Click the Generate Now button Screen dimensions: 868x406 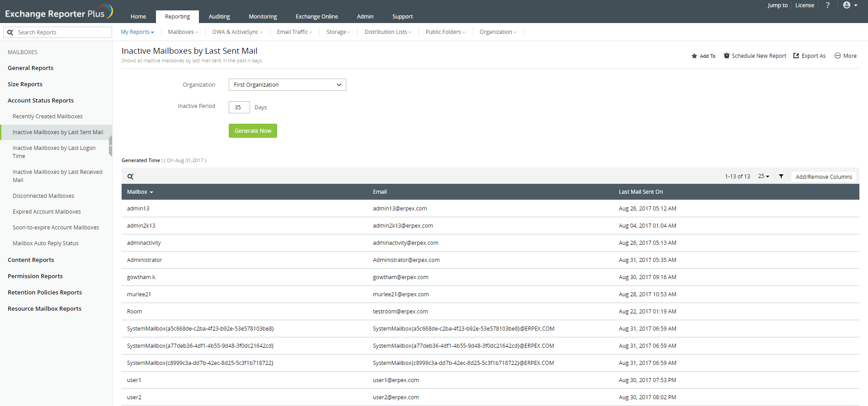tap(253, 131)
